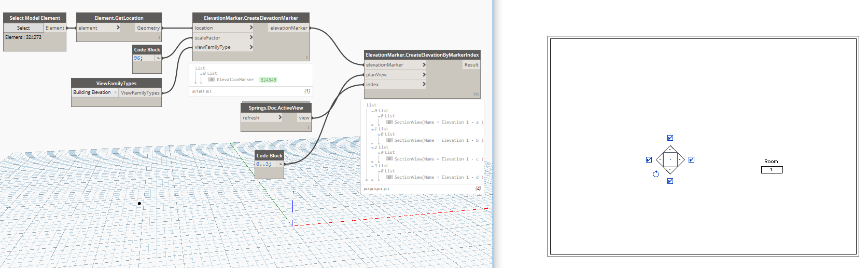Click the ElevationMarker ID 324349 link
868x268 pixels.
268,80
